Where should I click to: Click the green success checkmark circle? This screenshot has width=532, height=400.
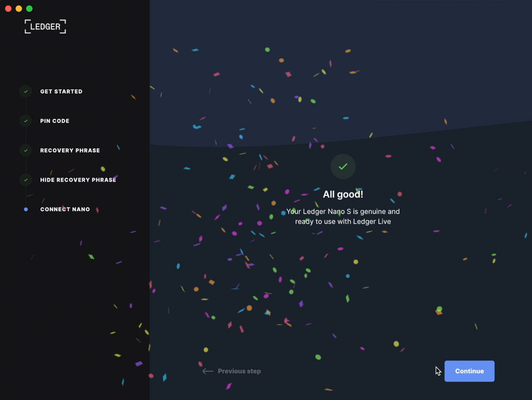[x=343, y=166]
